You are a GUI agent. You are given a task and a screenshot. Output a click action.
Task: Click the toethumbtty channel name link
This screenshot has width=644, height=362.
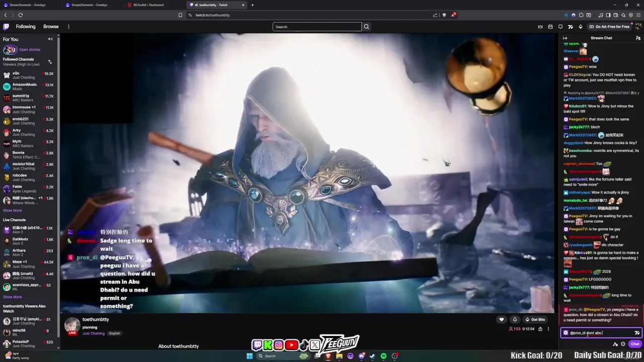96,320
